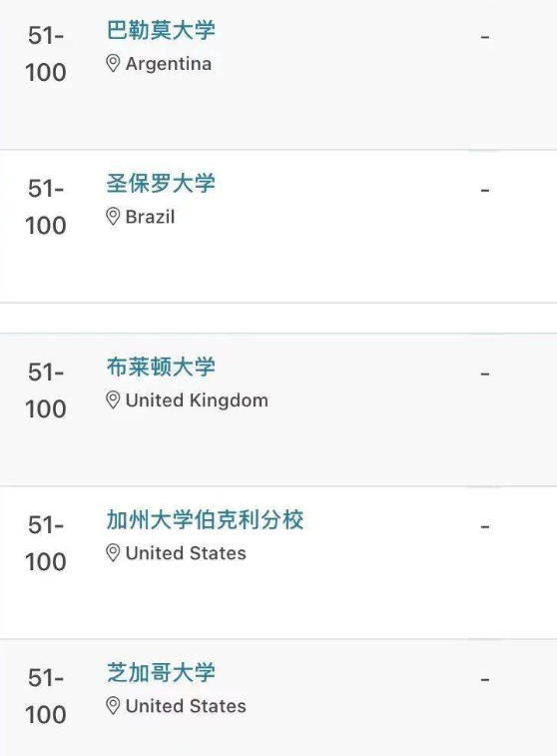
Task: Select the Argentina location text
Action: 168,64
